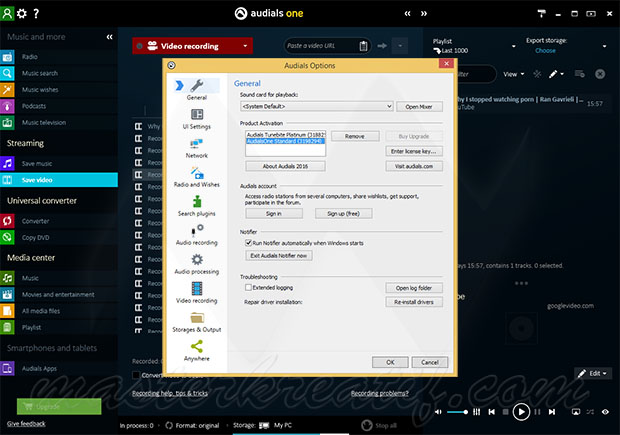
Task: Click the Sign in button
Action: tap(274, 214)
